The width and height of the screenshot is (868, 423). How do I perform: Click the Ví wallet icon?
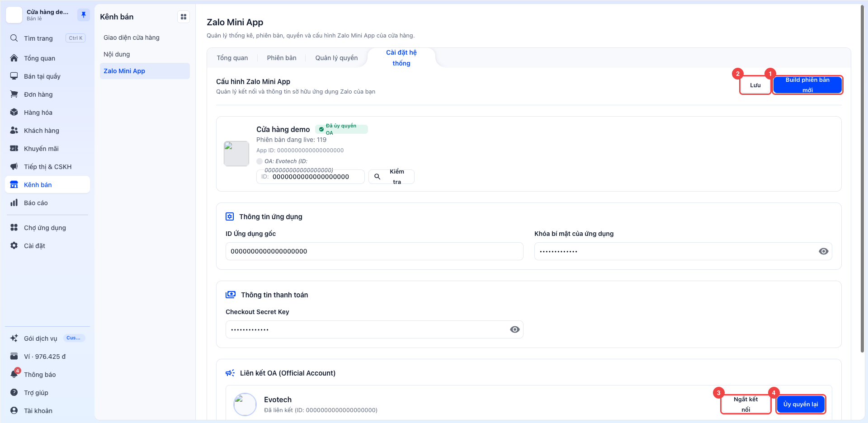click(x=14, y=356)
